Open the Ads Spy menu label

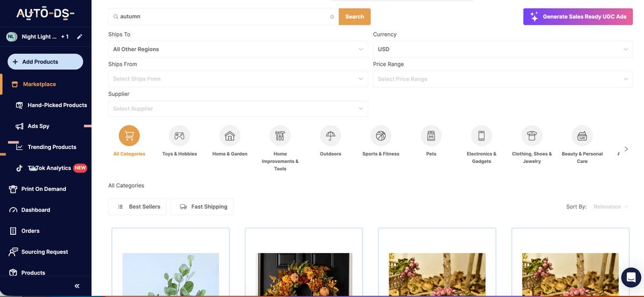39,126
